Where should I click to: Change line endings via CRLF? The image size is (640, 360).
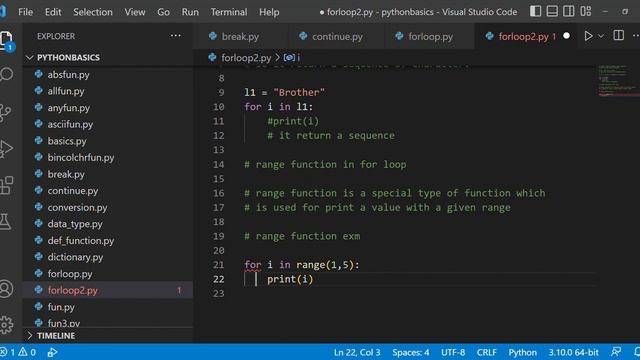point(487,352)
